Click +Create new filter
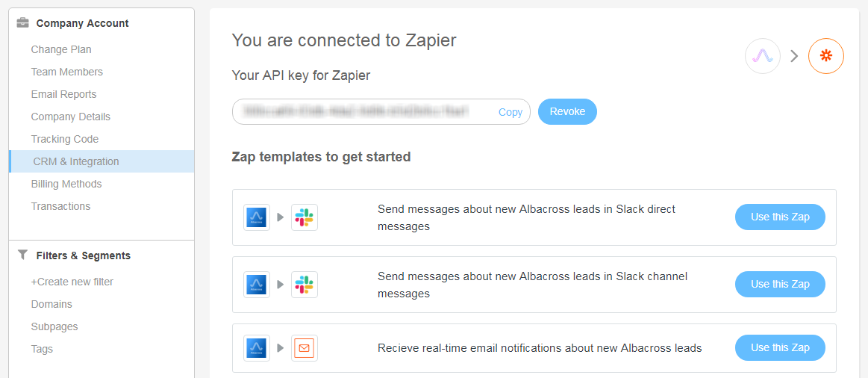 (x=72, y=282)
